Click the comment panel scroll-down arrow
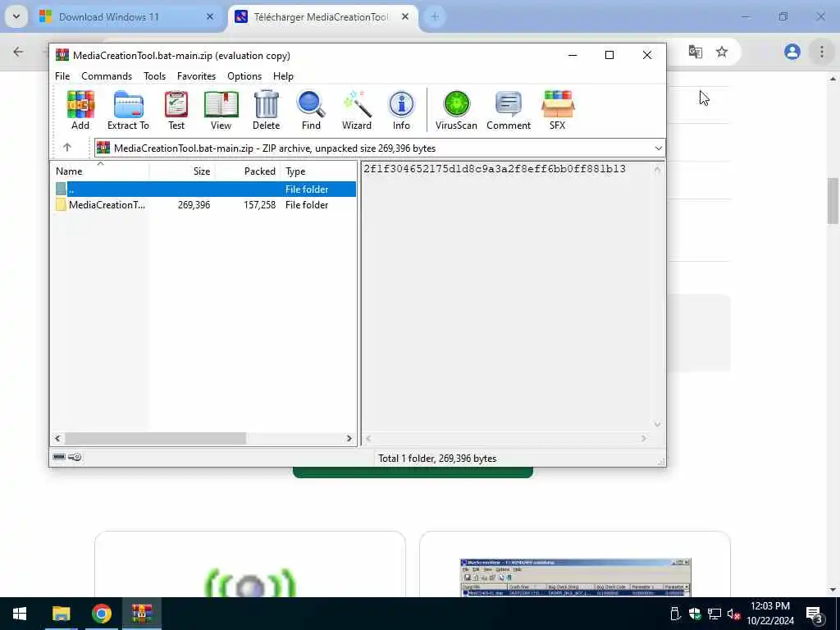 click(657, 424)
